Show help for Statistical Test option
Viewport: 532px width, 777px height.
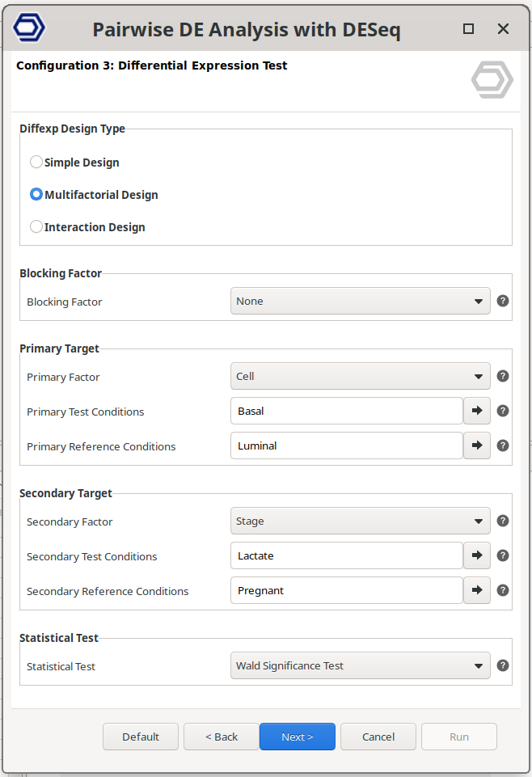click(x=502, y=665)
